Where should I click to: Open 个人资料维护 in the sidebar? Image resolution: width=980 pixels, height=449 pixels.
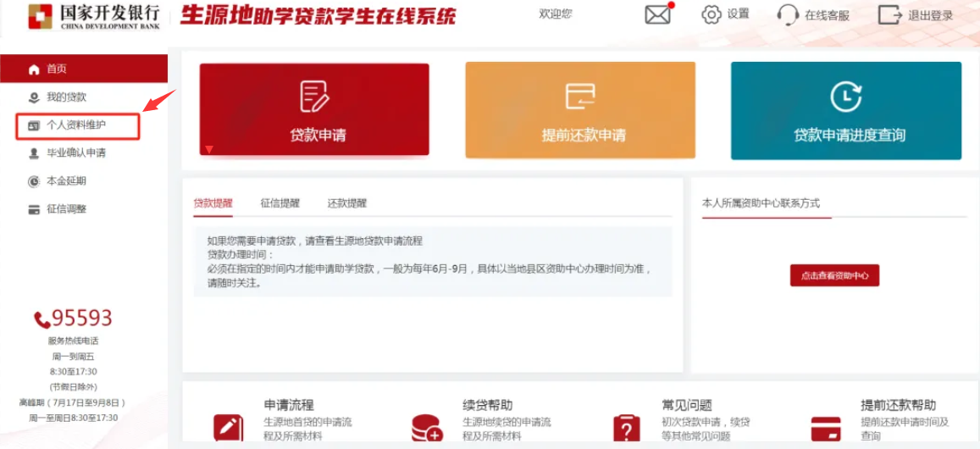(76, 125)
